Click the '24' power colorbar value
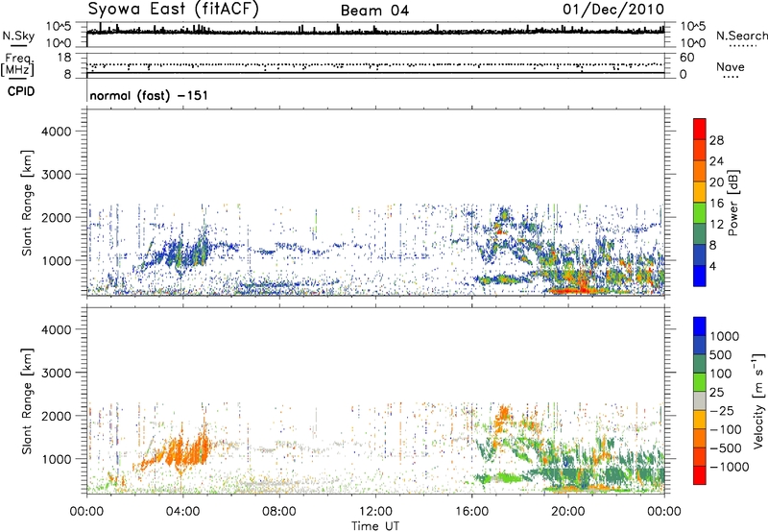The image size is (768, 532). click(x=716, y=161)
